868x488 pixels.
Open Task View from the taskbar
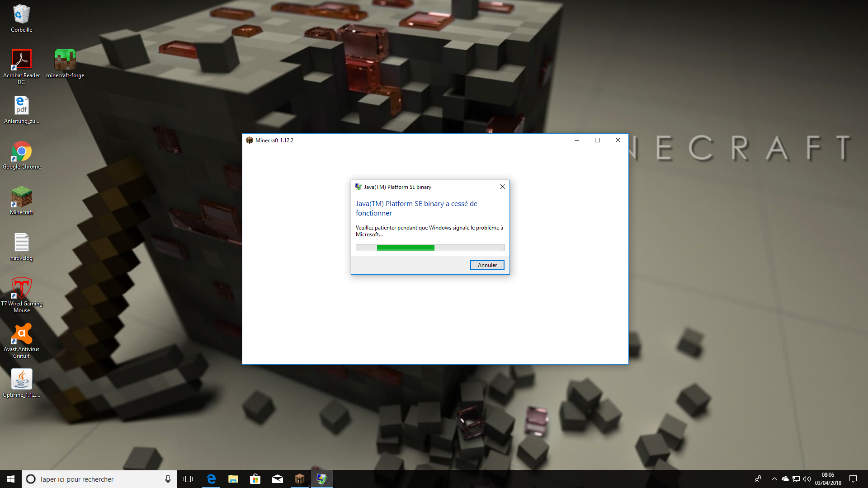pyautogui.click(x=188, y=479)
